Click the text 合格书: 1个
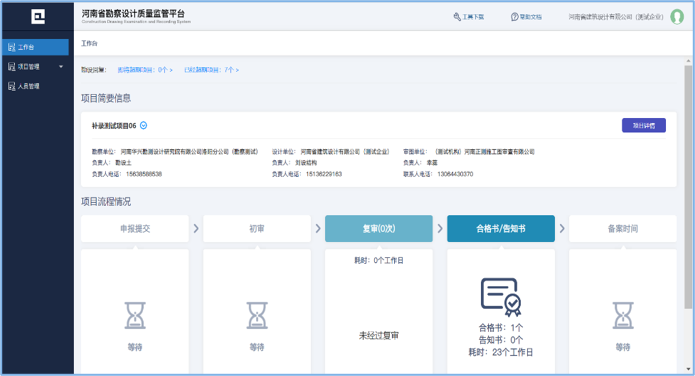This screenshot has width=695, height=376. (501, 328)
